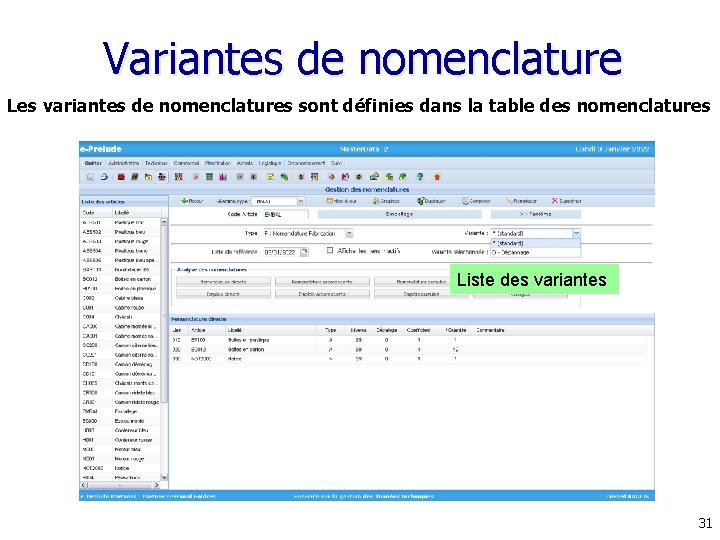Choose the * (standard) variant option

535,243
